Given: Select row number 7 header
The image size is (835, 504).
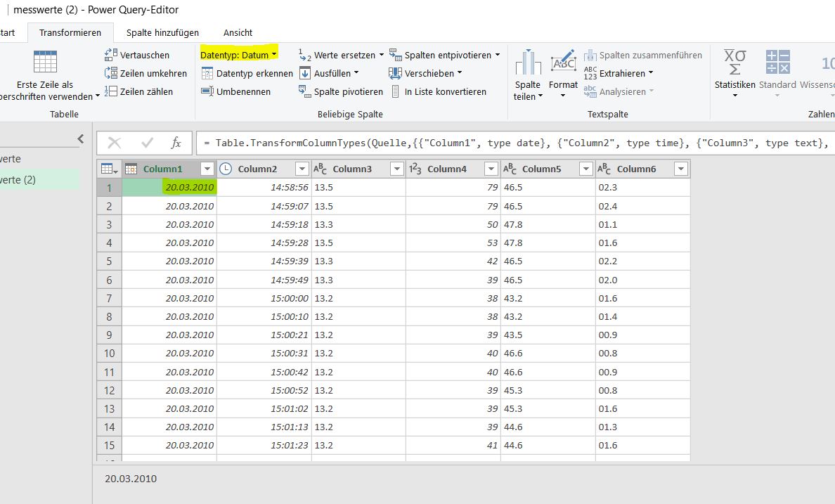Looking at the screenshot, I should coord(109,298).
